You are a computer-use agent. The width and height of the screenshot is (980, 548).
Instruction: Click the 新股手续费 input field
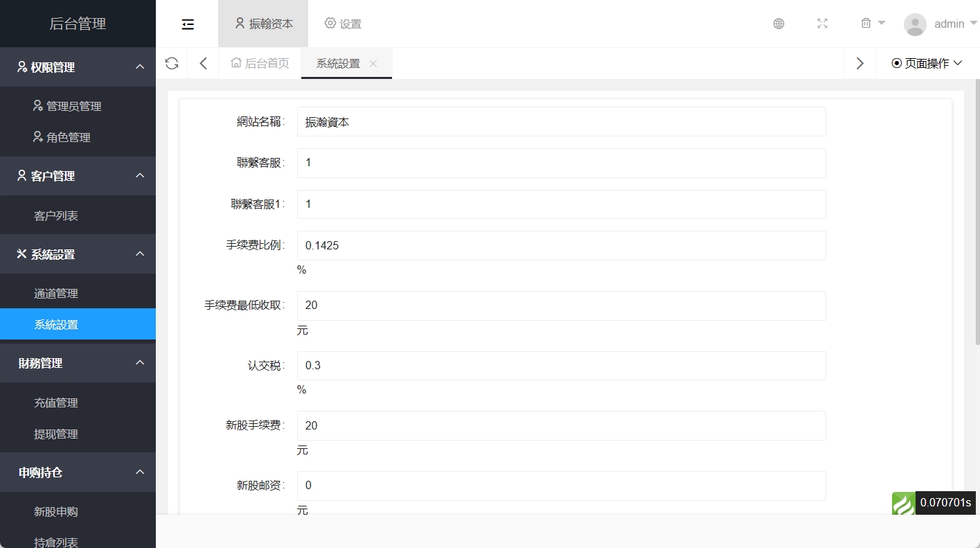561,425
